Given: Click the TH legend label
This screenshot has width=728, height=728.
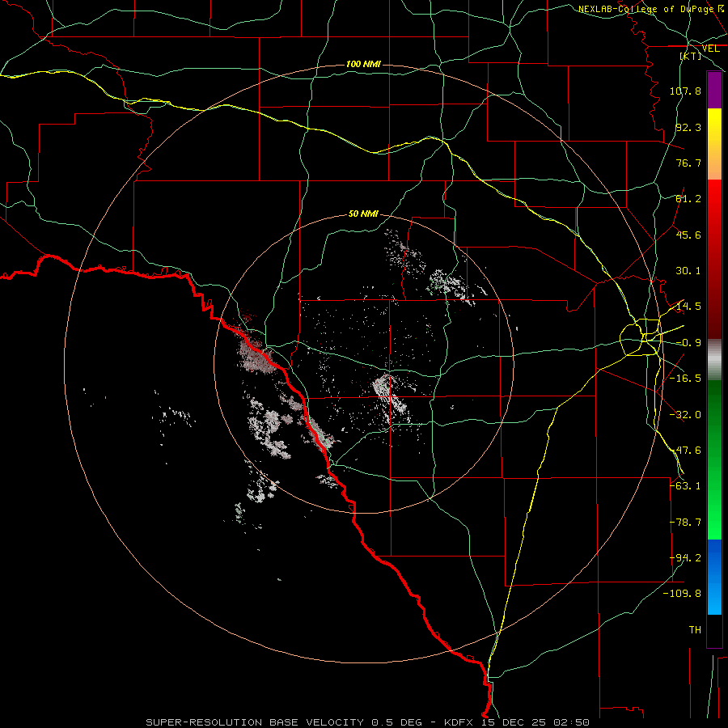Looking at the screenshot, I should 695,630.
